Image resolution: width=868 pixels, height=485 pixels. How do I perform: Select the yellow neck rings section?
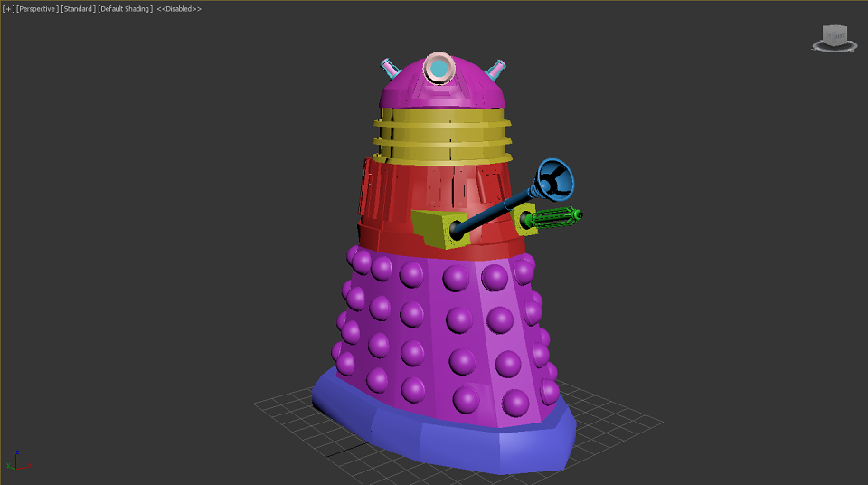[442, 136]
